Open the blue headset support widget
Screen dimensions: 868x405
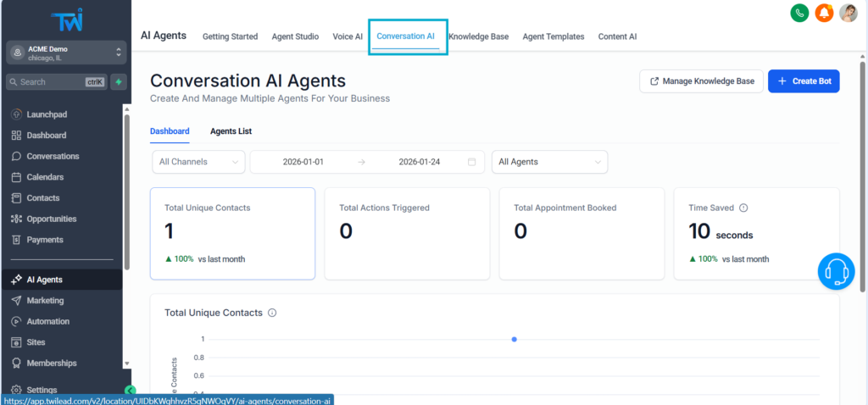coord(836,271)
